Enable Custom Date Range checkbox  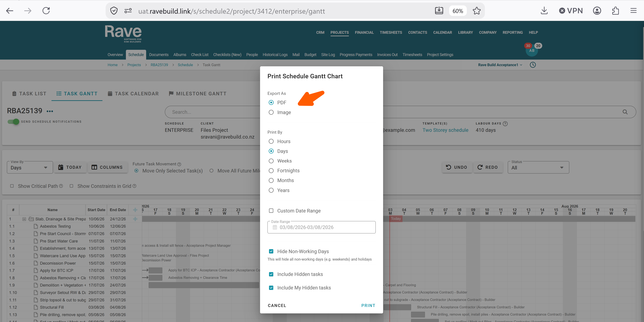pos(271,210)
